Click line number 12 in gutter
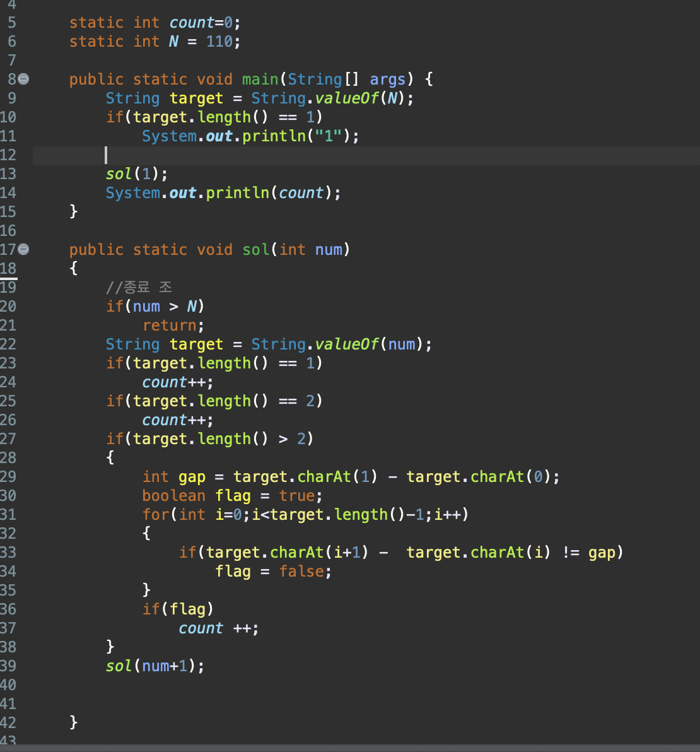 tap(8, 155)
